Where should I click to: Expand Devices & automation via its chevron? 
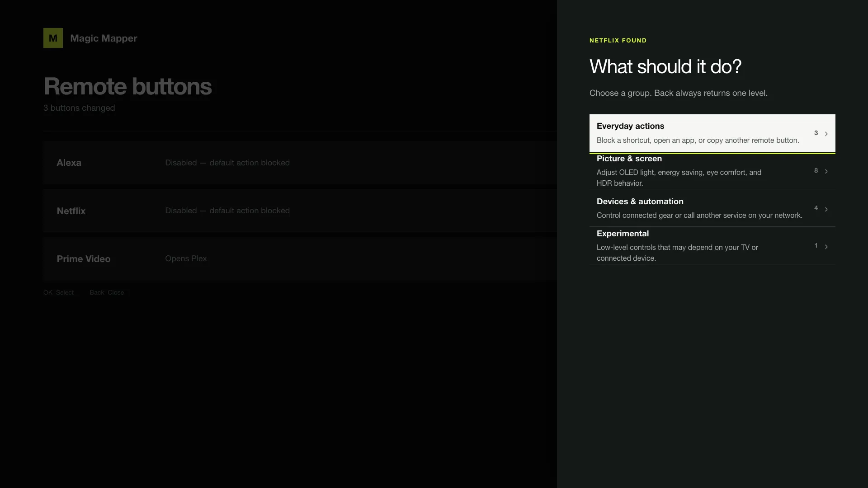[826, 209]
